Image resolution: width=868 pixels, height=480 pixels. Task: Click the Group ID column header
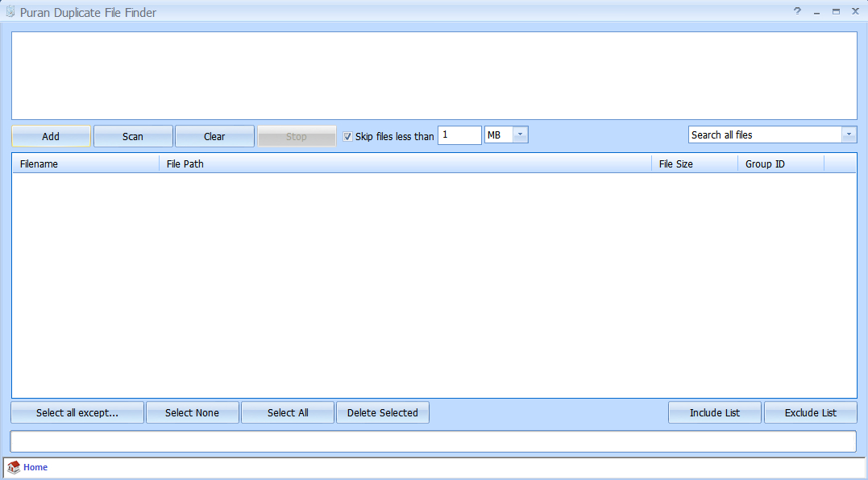pos(779,164)
